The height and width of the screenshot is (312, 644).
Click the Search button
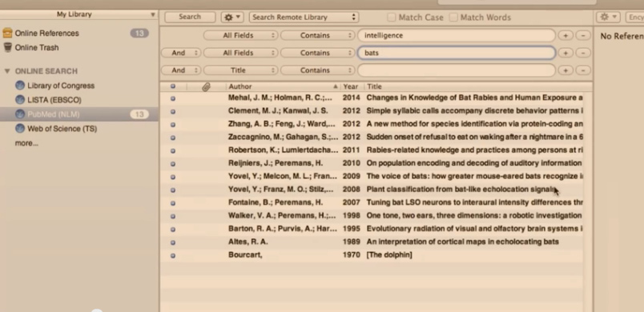[190, 17]
